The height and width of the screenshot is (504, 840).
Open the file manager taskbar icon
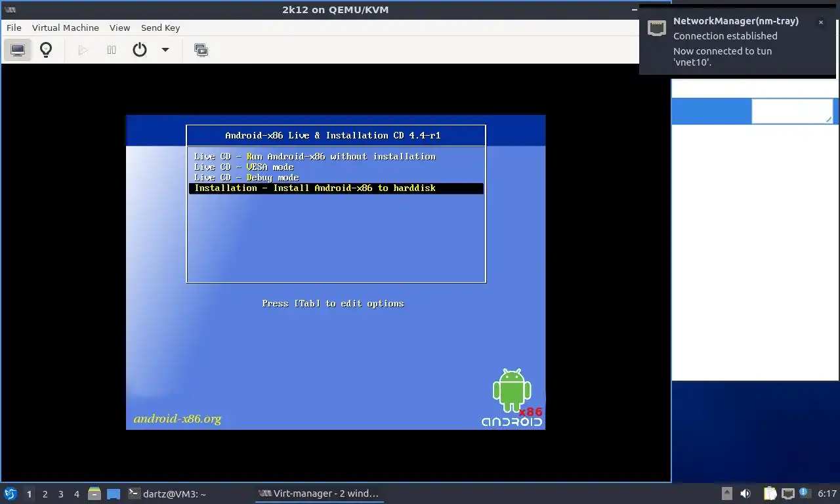pos(94,493)
